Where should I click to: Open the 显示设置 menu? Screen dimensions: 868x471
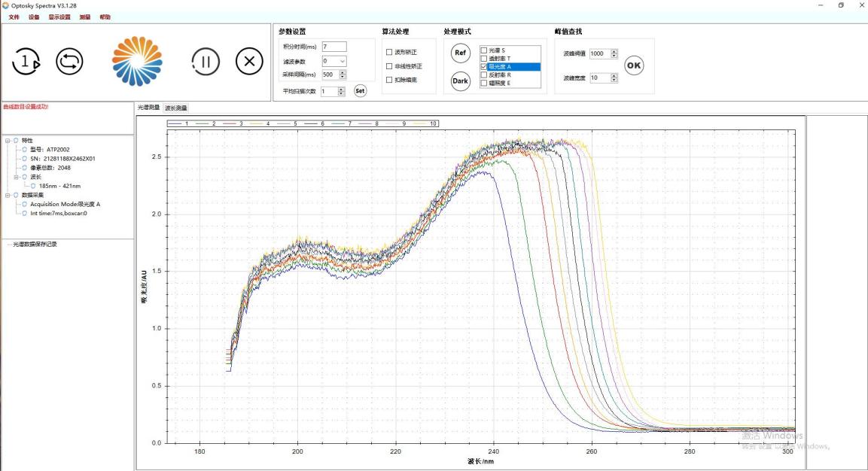point(59,17)
